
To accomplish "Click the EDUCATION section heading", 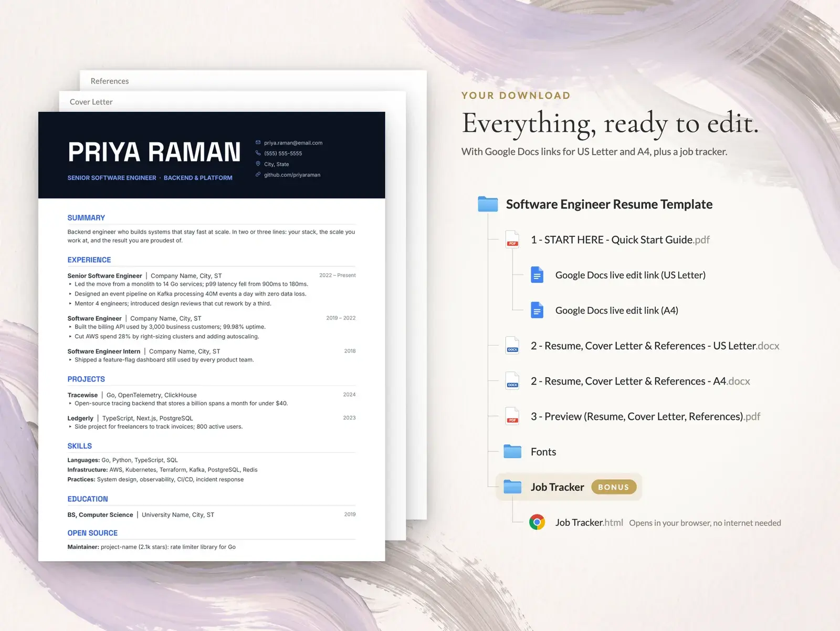I will point(88,499).
